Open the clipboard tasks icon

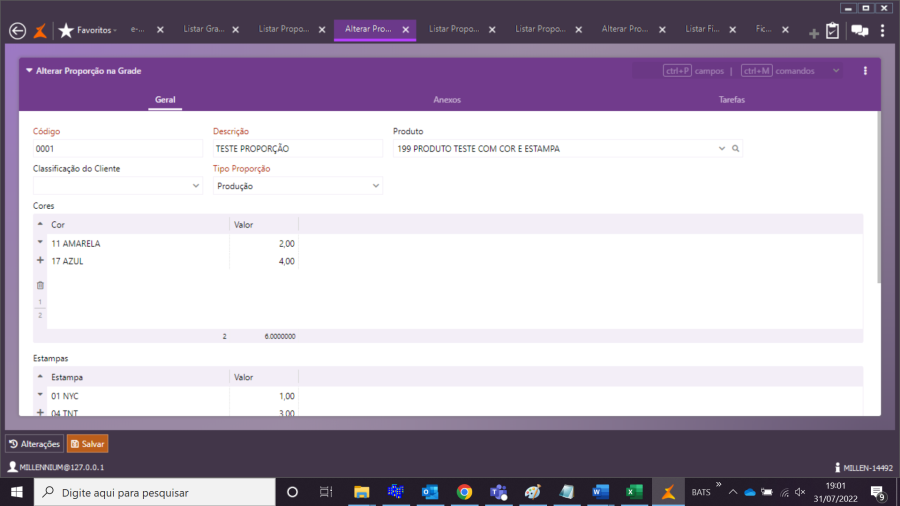[832, 30]
